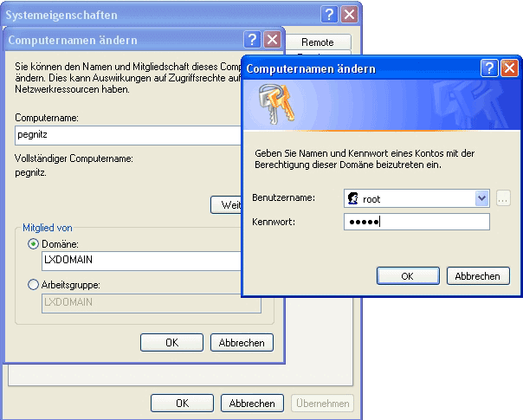Click help button in credentials dialog title bar
The image size is (523, 420).
pyautogui.click(x=489, y=68)
